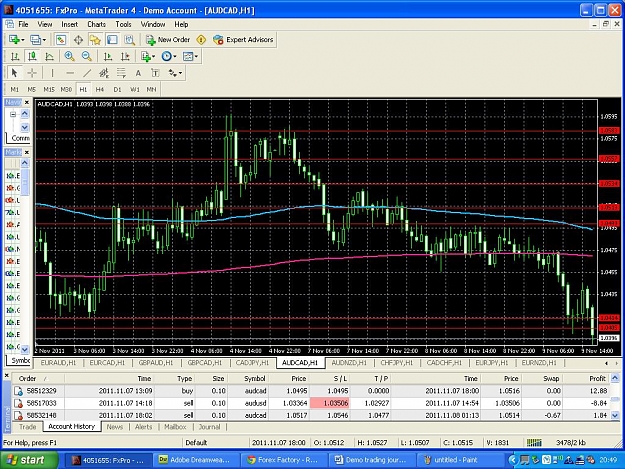625x469 pixels.
Task: Select the arrow cursor tool
Action: [15, 73]
